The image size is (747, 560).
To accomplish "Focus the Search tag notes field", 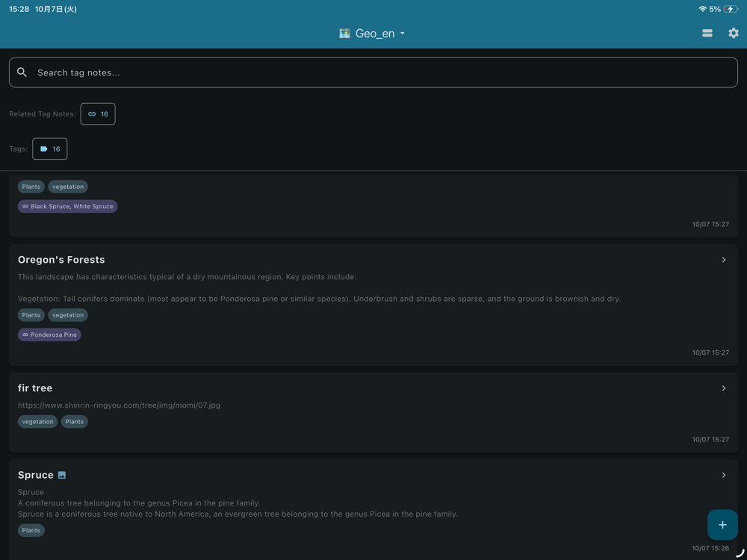I will pyautogui.click(x=373, y=72).
